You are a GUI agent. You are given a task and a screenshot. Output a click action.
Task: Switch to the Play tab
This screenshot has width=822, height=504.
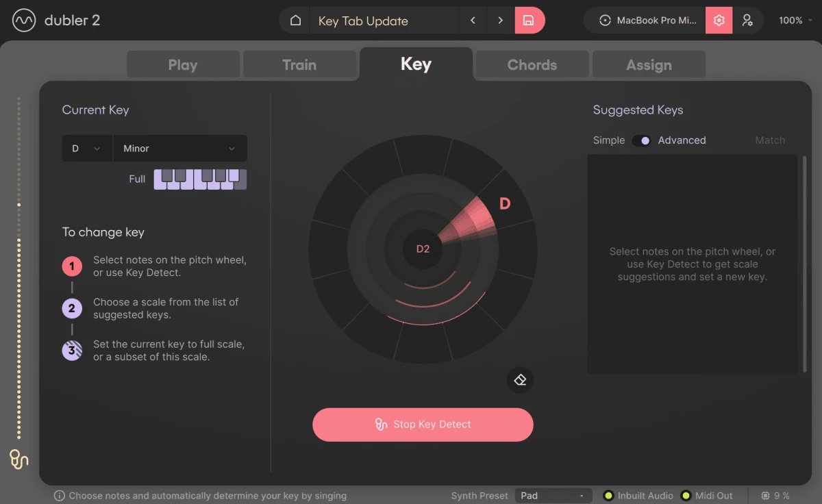183,65
